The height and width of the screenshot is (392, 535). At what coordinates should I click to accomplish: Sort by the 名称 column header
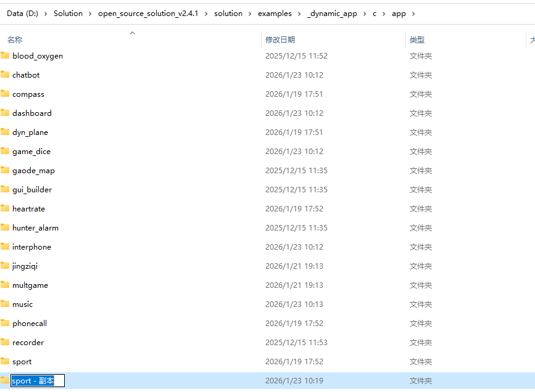(15, 40)
